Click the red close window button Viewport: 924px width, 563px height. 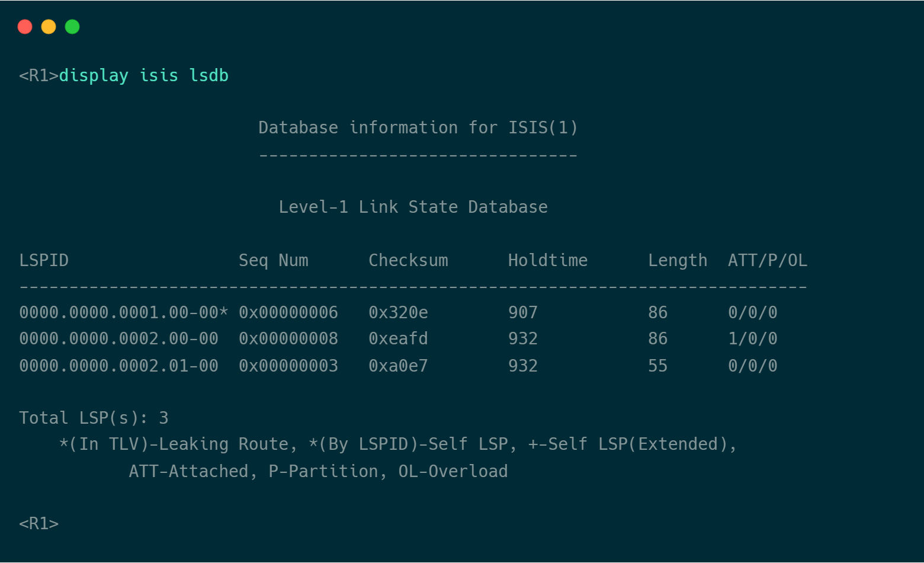[x=25, y=27]
